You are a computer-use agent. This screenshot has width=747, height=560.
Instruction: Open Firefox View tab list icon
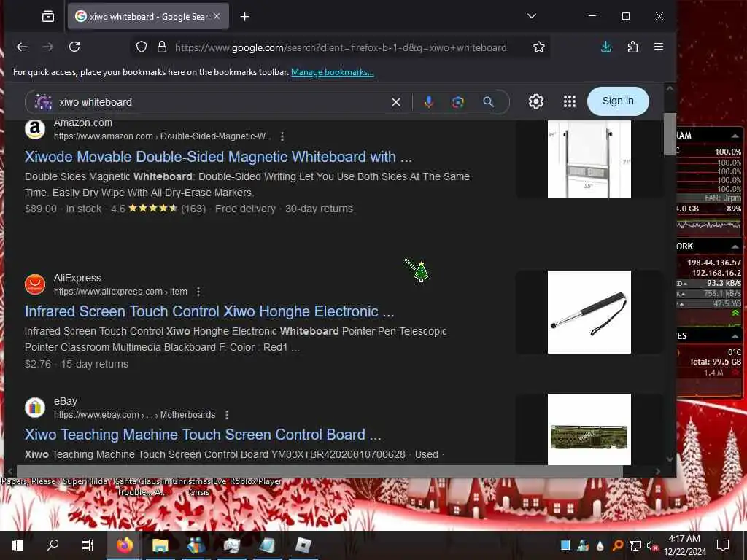47,17
